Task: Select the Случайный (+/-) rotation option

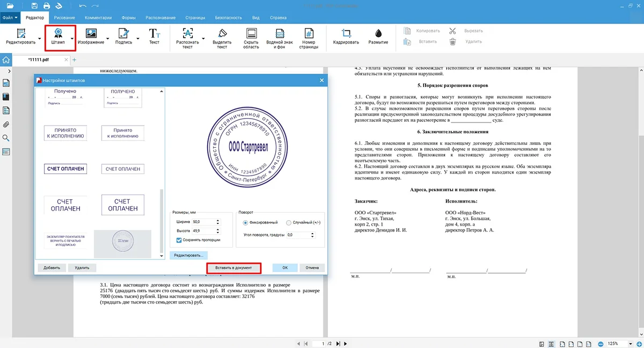Action: pyautogui.click(x=289, y=222)
